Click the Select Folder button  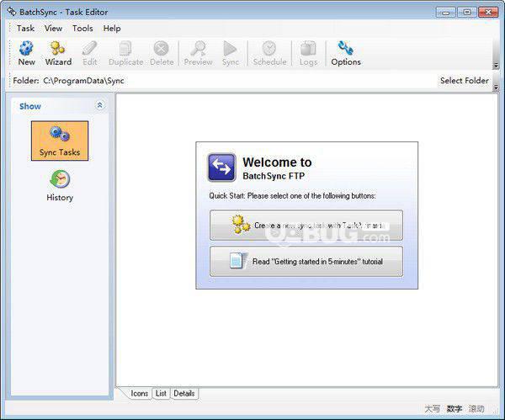464,81
